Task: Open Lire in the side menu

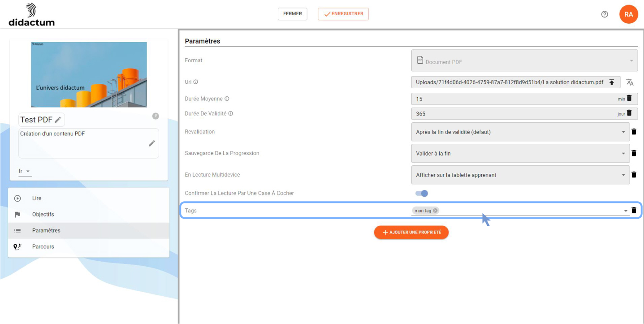Action: pos(89,198)
